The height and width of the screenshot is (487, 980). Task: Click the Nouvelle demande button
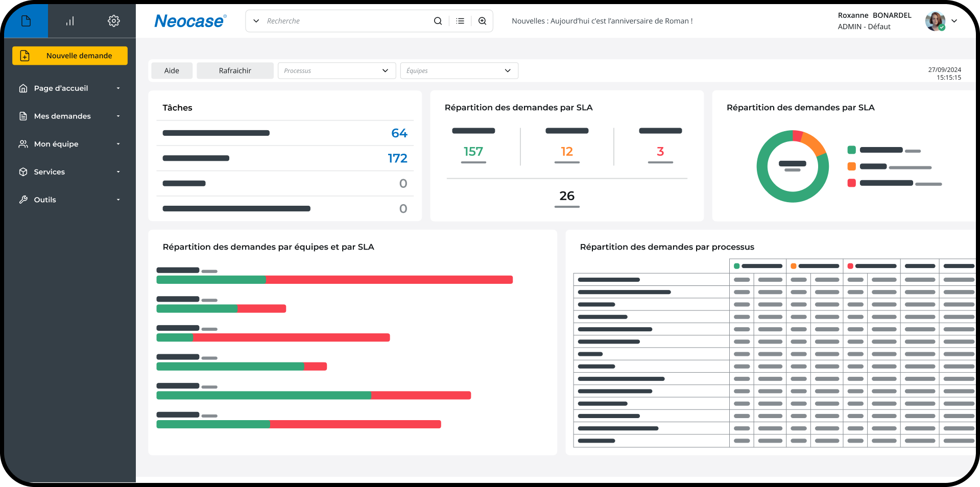pyautogui.click(x=70, y=56)
